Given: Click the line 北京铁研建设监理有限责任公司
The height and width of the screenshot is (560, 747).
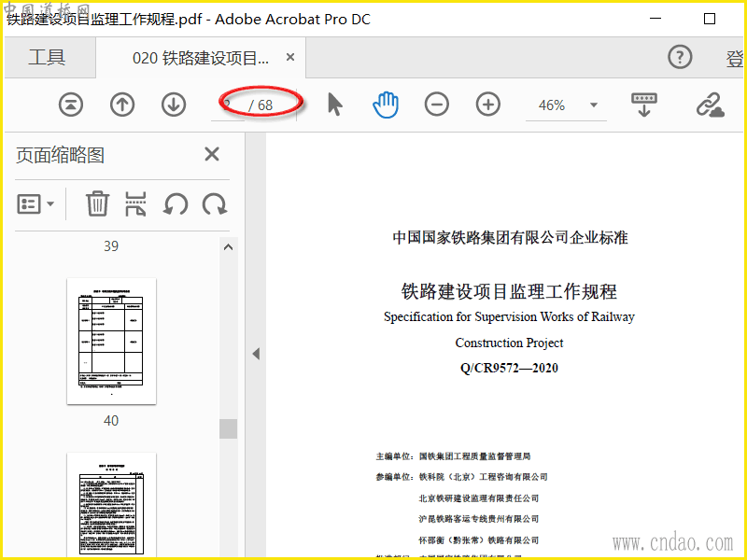Looking at the screenshot, I should (478, 498).
